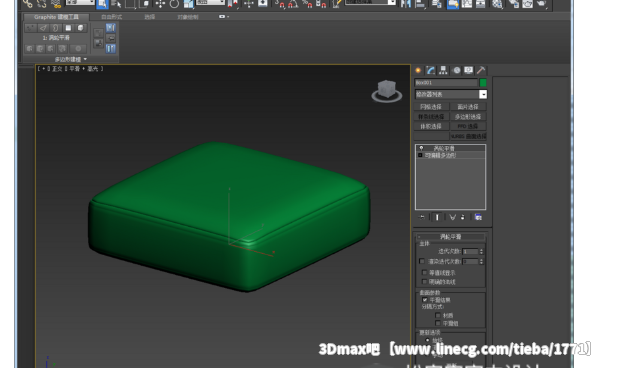Viewport: 631px width, 368px height.
Task: Switch to the Object Paint ribbon tab
Action: point(188,17)
